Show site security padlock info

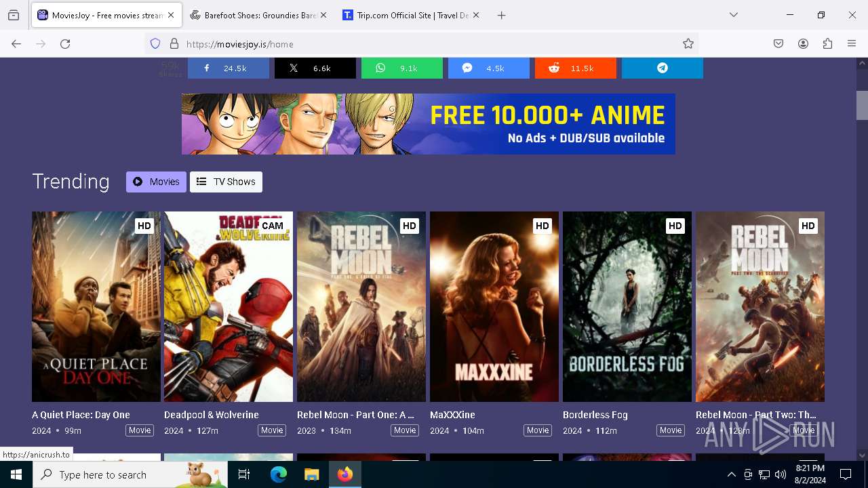pos(174,44)
